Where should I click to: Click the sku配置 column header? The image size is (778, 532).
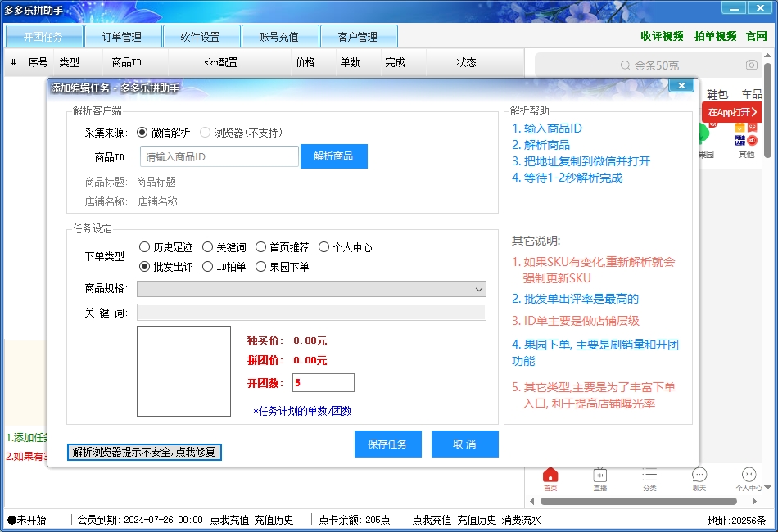tap(221, 62)
